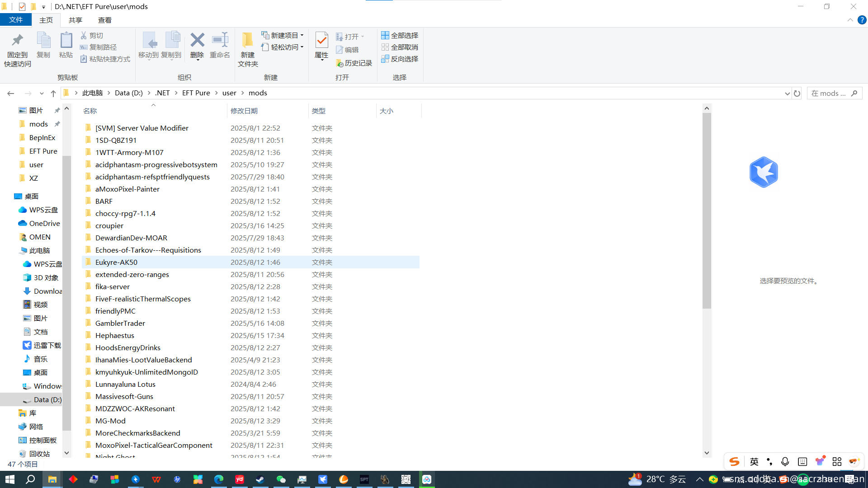Click the search magnifier in mods search box

(x=854, y=93)
